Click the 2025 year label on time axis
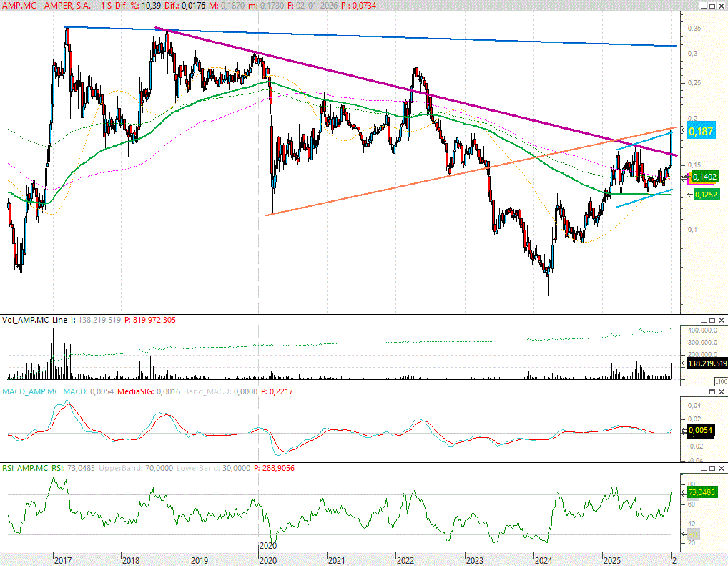Image resolution: width=728 pixels, height=566 pixels. 612,561
